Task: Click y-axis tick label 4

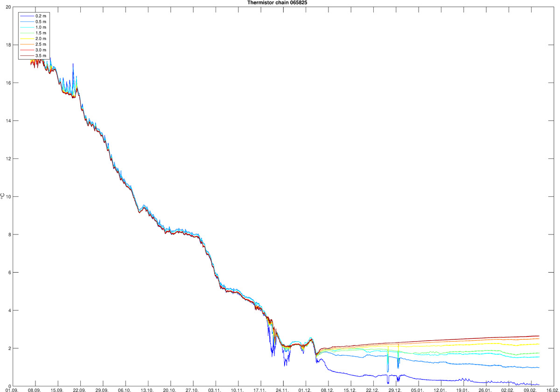Action: 9,310
